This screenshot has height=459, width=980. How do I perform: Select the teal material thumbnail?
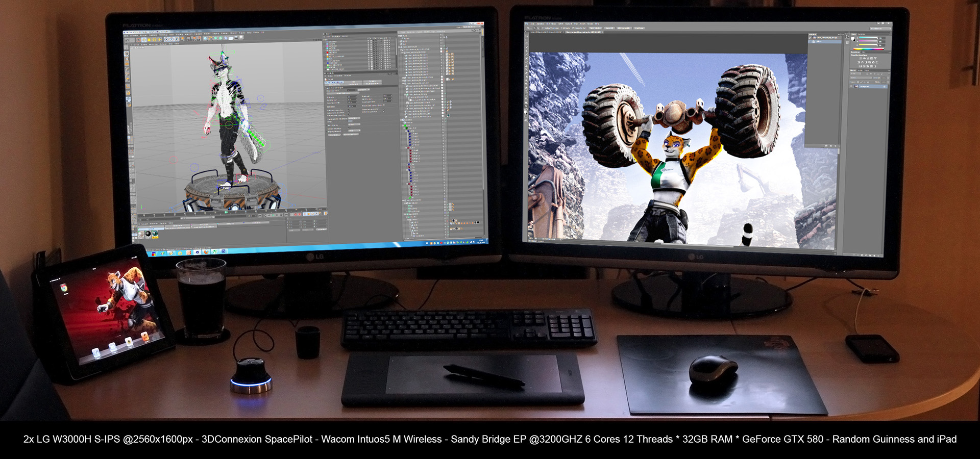pyautogui.click(x=155, y=234)
